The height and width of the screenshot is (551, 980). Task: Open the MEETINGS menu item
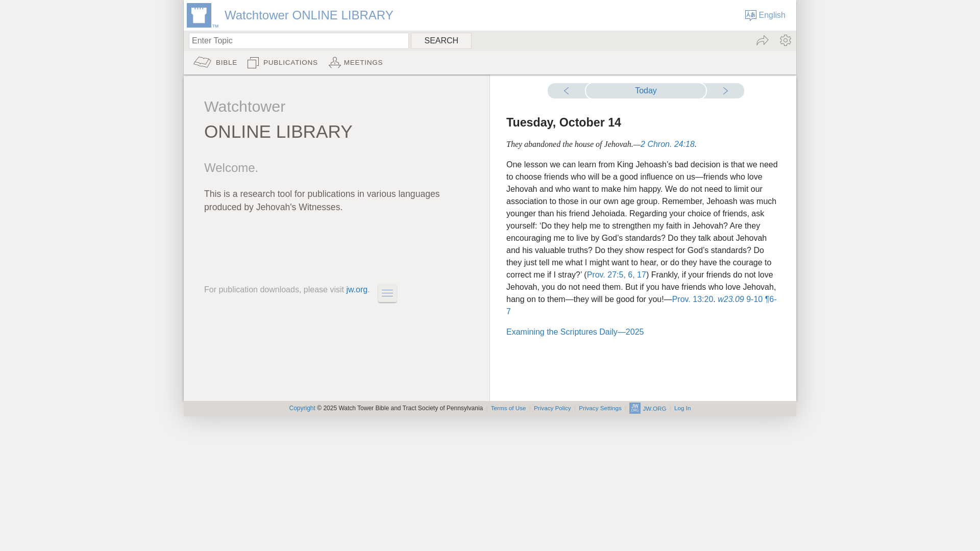click(x=363, y=63)
